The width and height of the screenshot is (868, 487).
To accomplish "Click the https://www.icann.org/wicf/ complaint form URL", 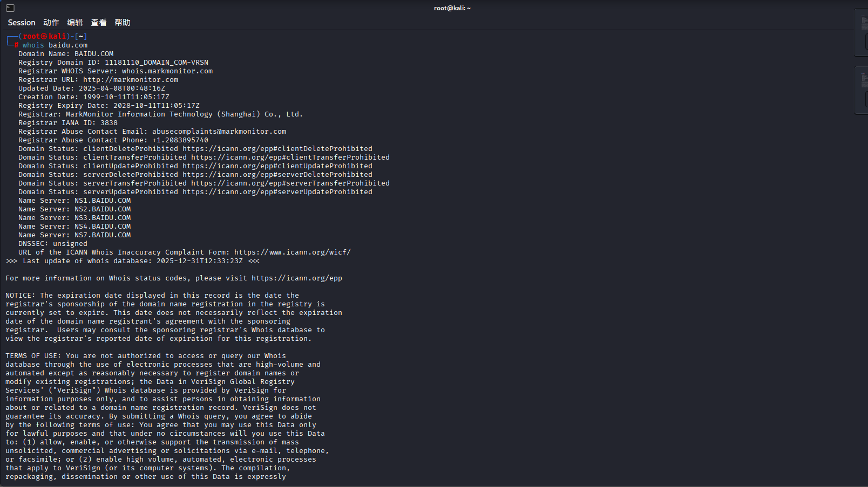I will tap(293, 252).
